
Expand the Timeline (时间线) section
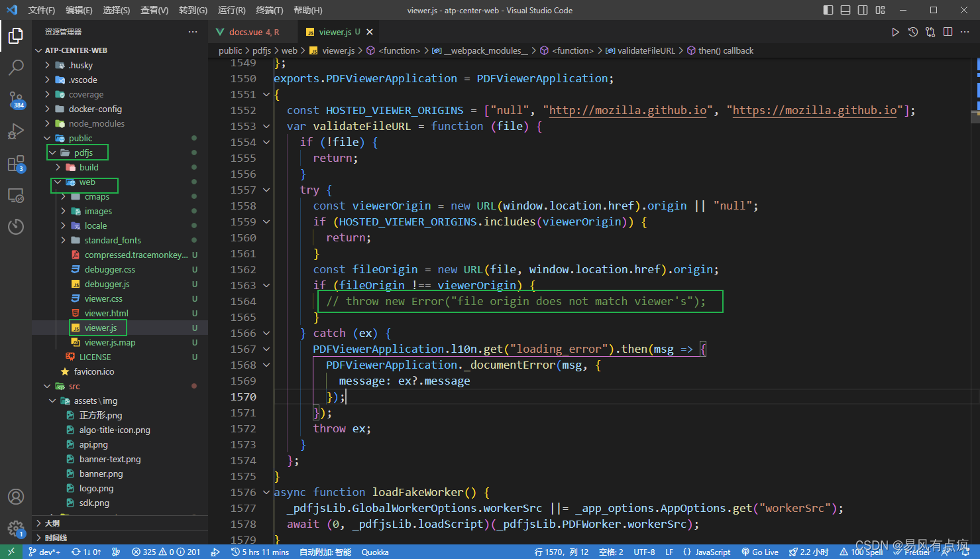[119, 538]
